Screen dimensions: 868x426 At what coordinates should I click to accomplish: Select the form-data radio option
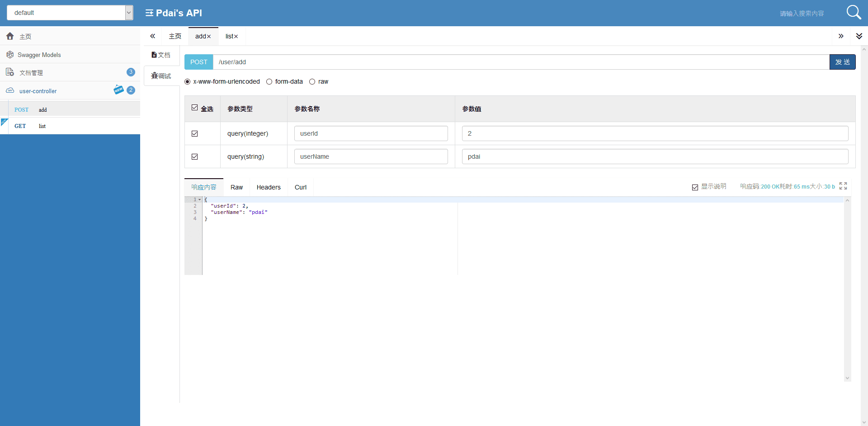tap(269, 82)
